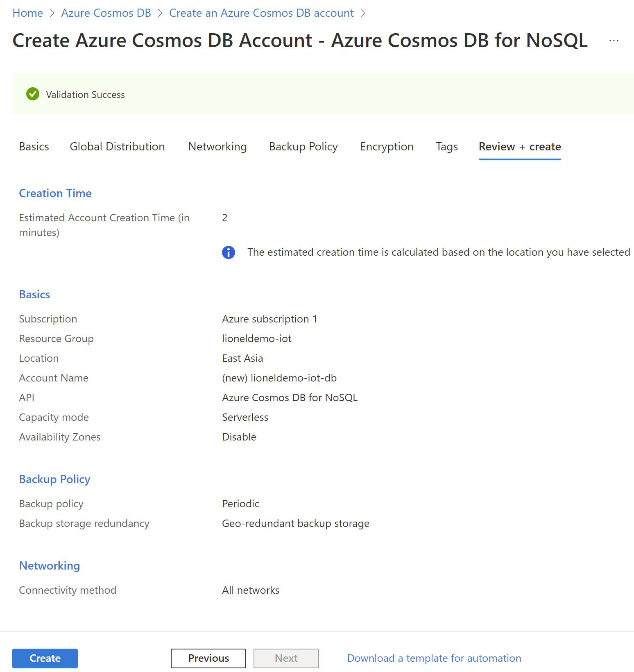Screen dimensions: 634x672
Task: Open the Networking section heading link
Action: pos(50,566)
